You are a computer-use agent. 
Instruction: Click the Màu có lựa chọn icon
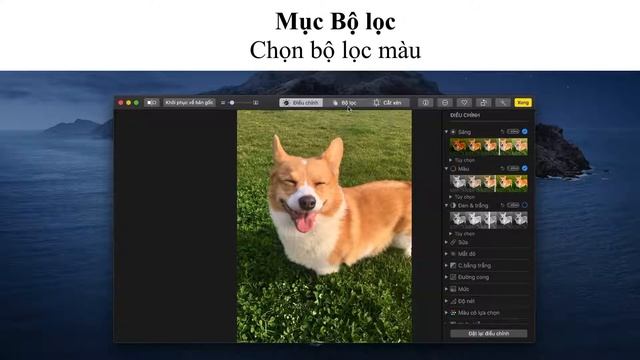click(x=453, y=313)
